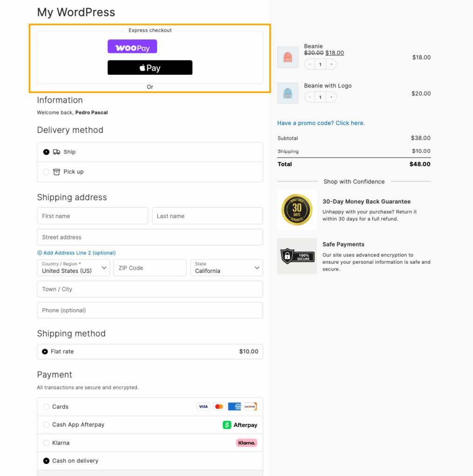Select the Ship delivery radio button
Image resolution: width=473 pixels, height=476 pixels.
coord(46,152)
